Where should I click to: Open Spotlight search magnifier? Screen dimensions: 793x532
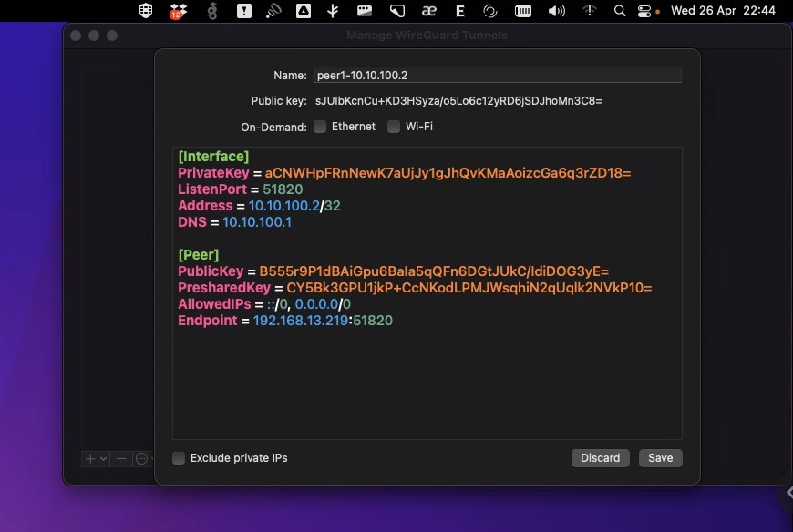(620, 11)
